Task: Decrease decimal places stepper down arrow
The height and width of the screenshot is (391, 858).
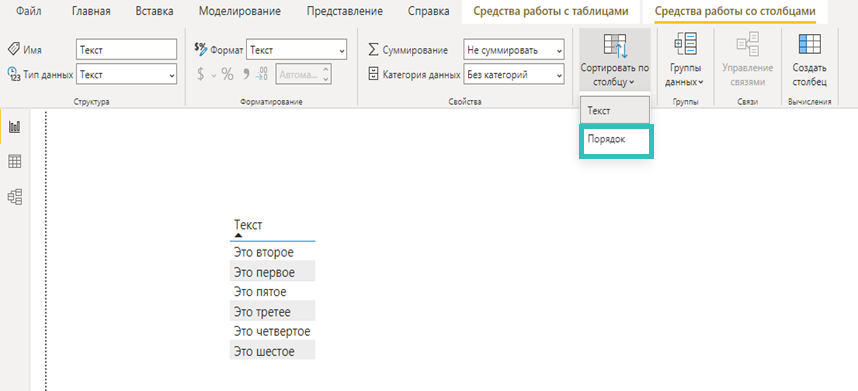Action: point(326,80)
